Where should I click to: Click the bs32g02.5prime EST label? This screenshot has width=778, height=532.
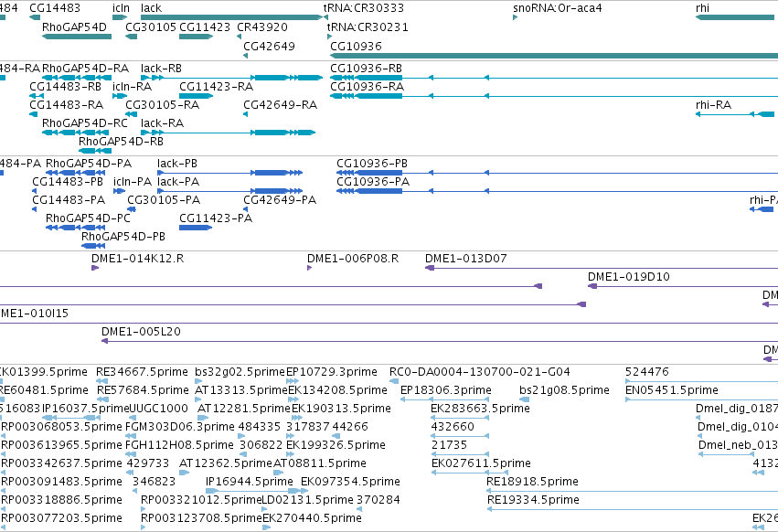[240, 372]
